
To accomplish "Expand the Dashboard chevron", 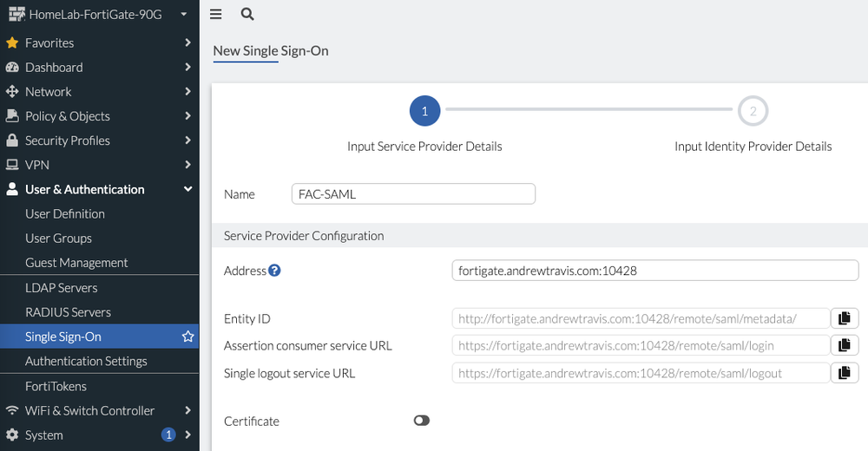I will 187,67.
